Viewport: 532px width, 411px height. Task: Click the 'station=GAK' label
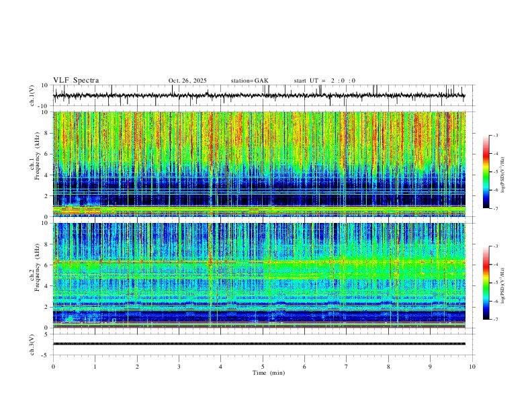(x=249, y=81)
